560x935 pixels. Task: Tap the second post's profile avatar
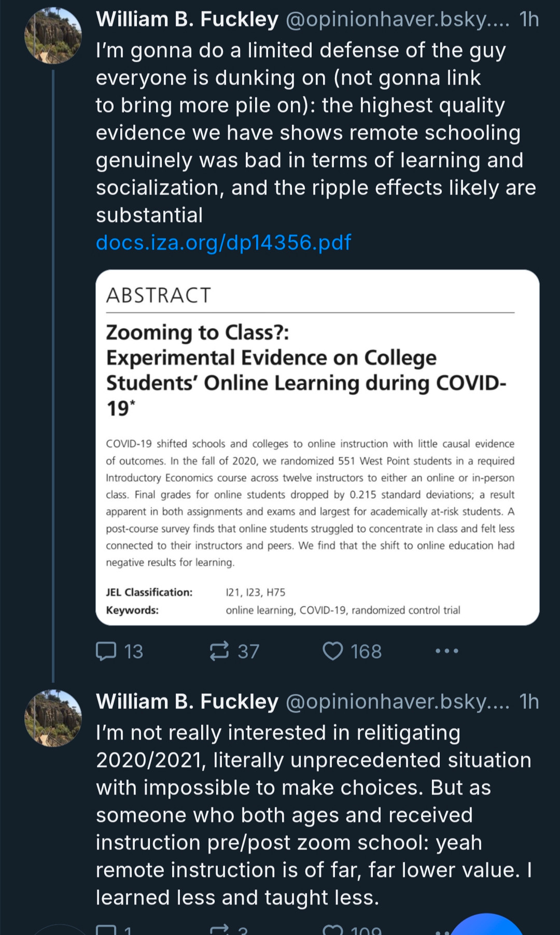53,718
